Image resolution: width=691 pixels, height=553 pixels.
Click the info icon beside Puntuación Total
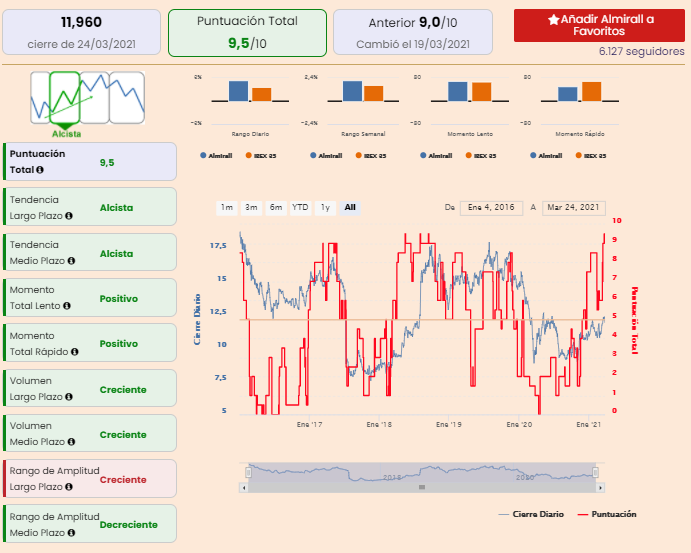(x=40, y=170)
